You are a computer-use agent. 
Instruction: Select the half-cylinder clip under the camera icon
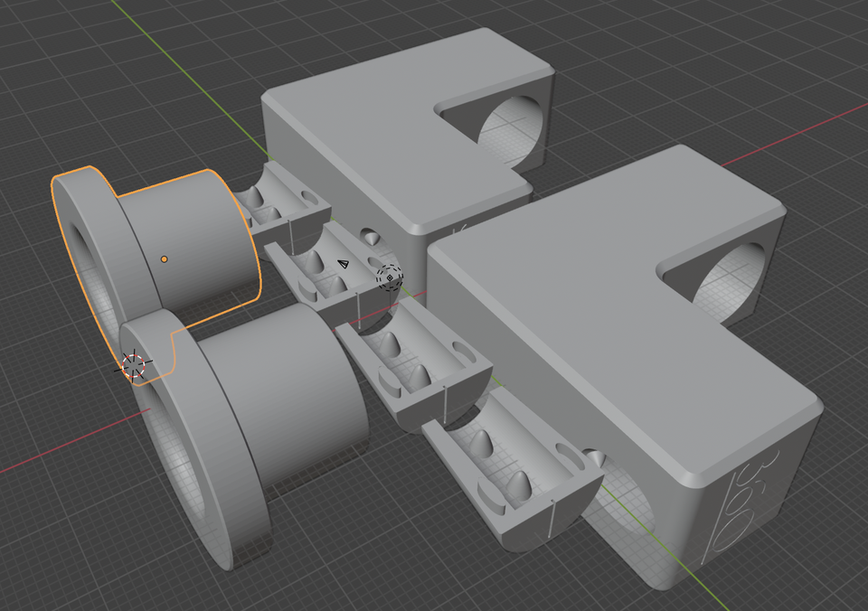click(332, 274)
